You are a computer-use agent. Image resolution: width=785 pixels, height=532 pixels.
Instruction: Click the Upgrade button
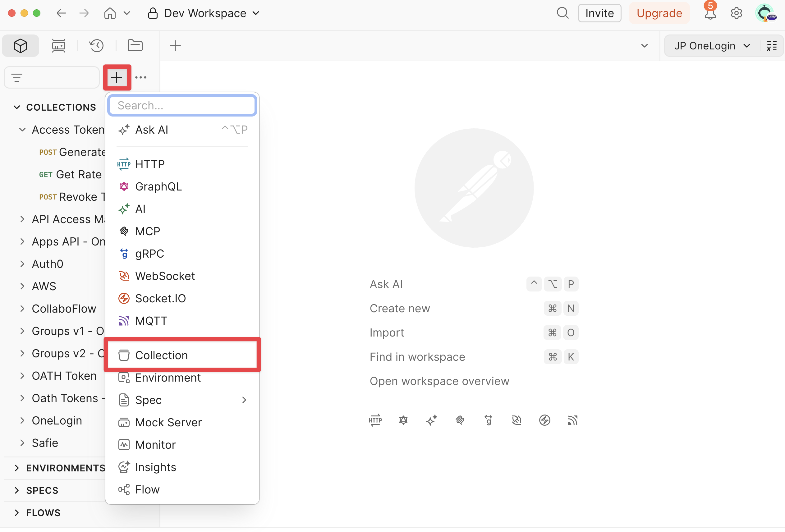click(x=659, y=13)
